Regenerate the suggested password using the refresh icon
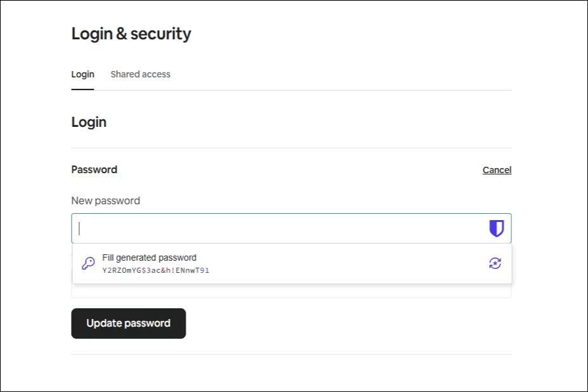This screenshot has height=392, width=588. pyautogui.click(x=495, y=262)
